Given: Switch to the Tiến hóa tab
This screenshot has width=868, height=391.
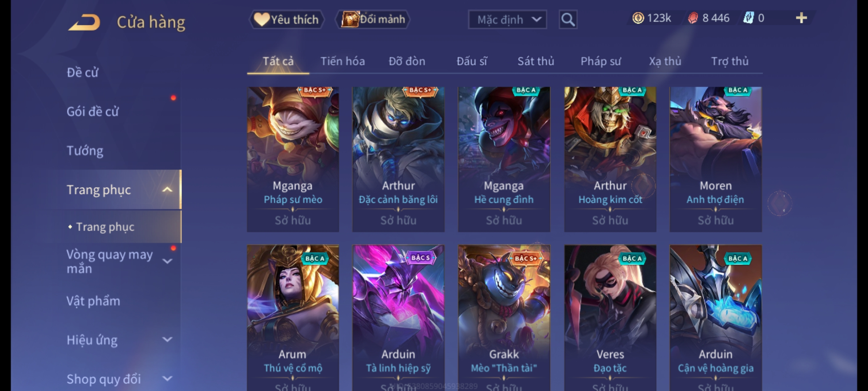Looking at the screenshot, I should click(342, 61).
